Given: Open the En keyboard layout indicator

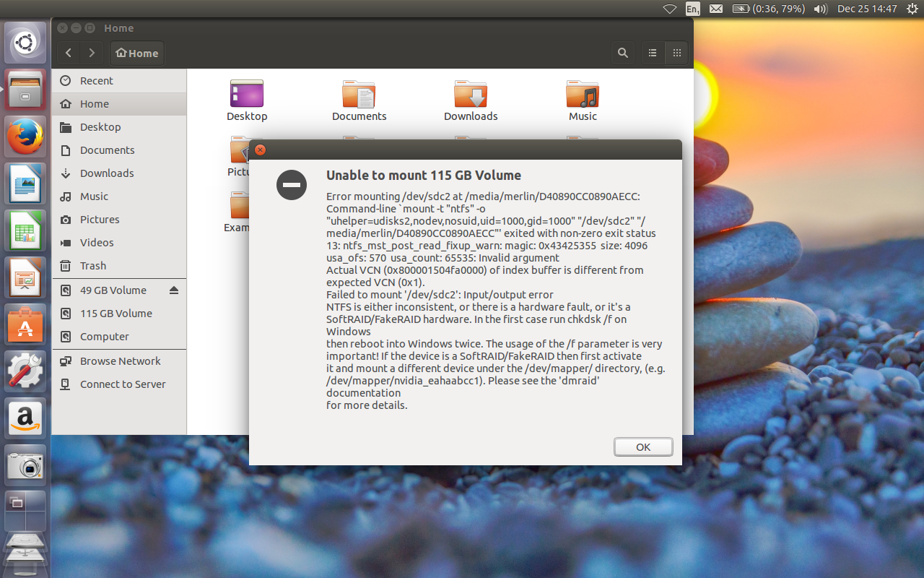Looking at the screenshot, I should click(x=692, y=9).
